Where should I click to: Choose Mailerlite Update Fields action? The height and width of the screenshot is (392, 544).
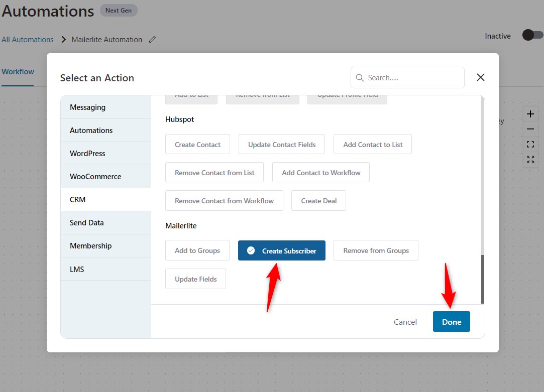[196, 279]
